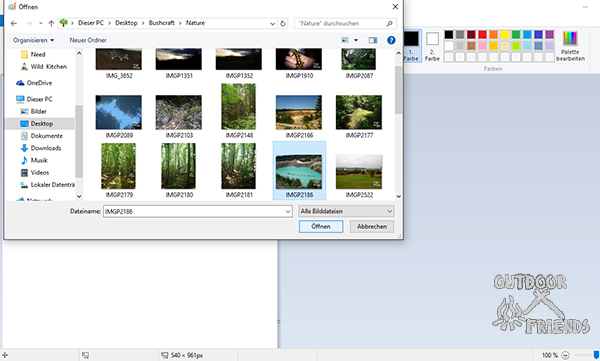The image size is (600, 361).
Task: Select the IMGP2180 thumbnail
Action: point(179,166)
